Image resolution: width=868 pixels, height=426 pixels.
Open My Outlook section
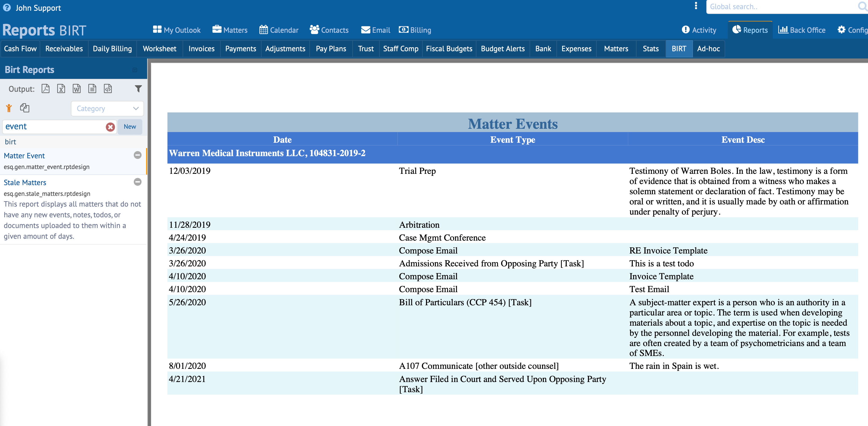176,30
